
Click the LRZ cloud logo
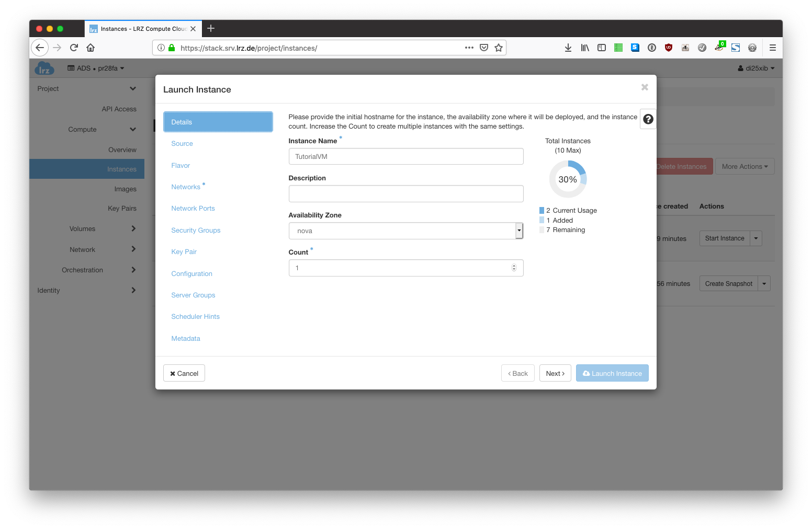pos(44,68)
